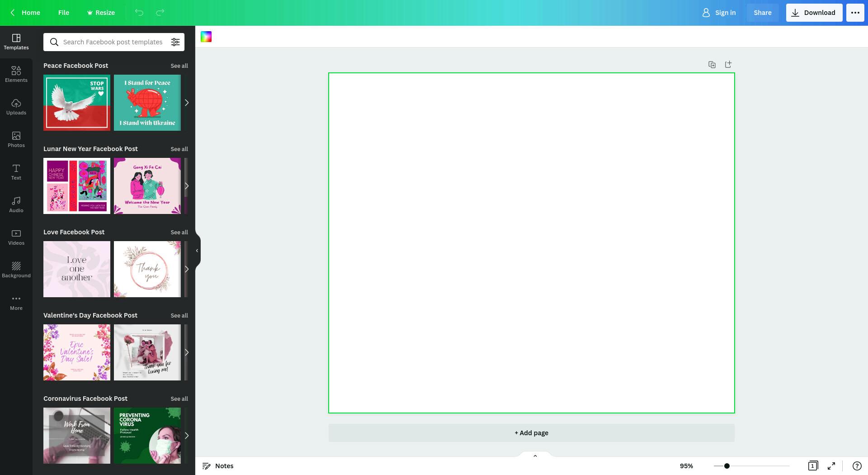The height and width of the screenshot is (475, 868).
Task: Open the Uploads sidebar tab
Action: [16, 107]
